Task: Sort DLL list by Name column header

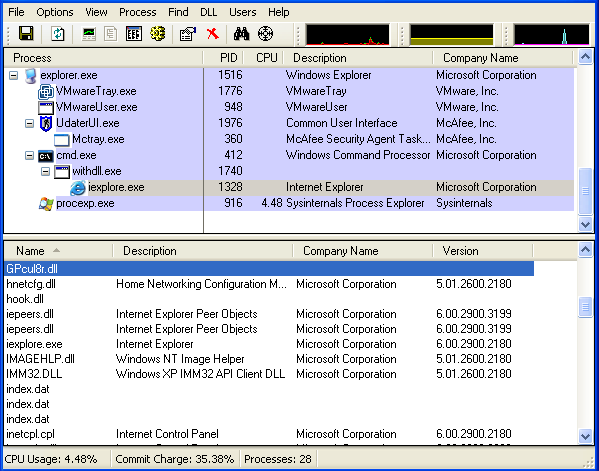Action: point(58,251)
